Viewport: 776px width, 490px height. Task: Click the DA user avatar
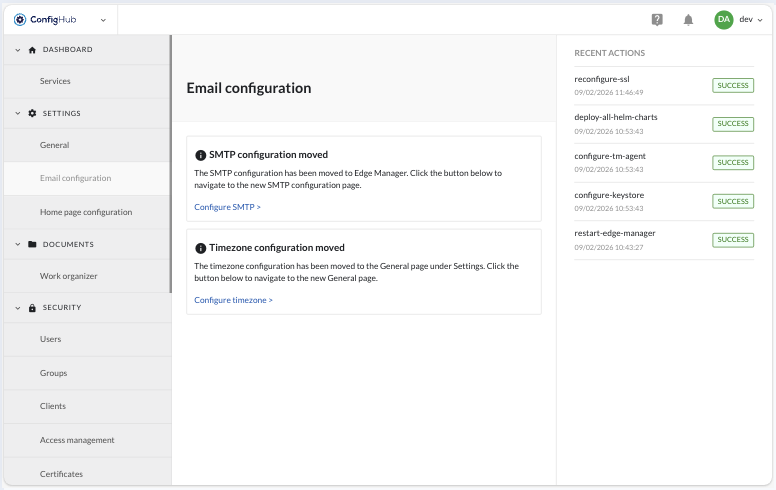tap(723, 19)
